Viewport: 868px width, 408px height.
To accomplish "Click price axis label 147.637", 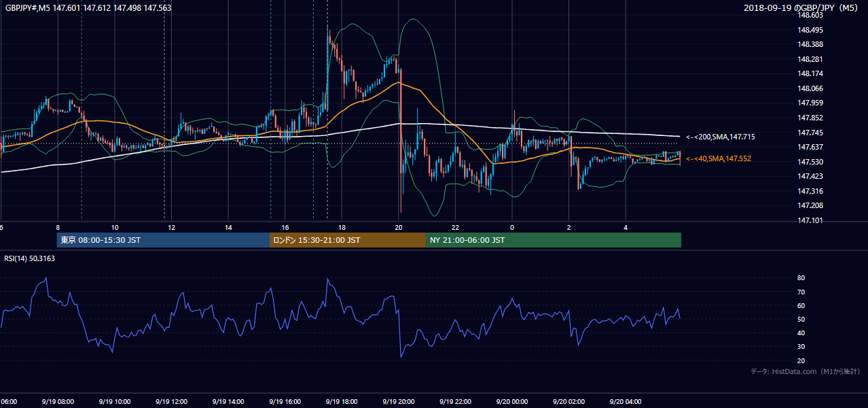I will (810, 147).
